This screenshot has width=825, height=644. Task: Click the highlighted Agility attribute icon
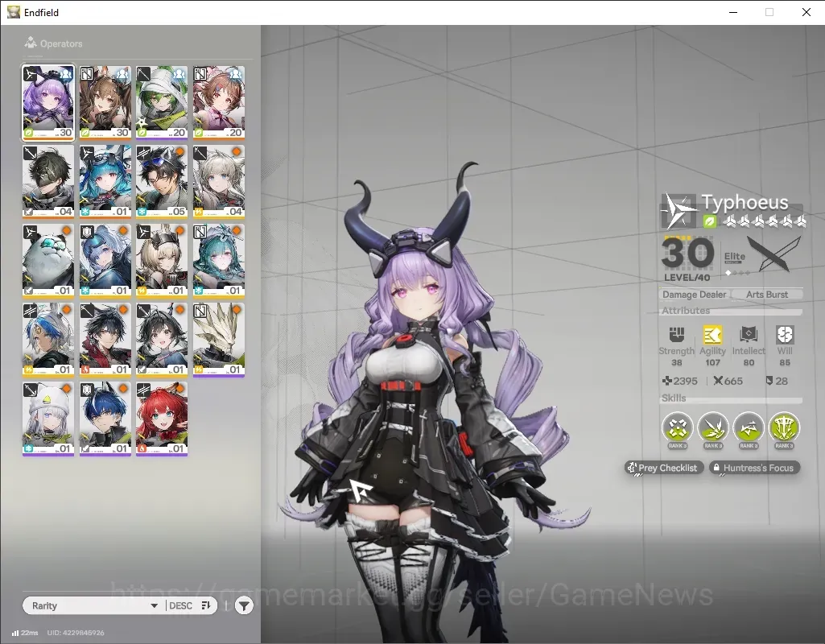click(712, 335)
